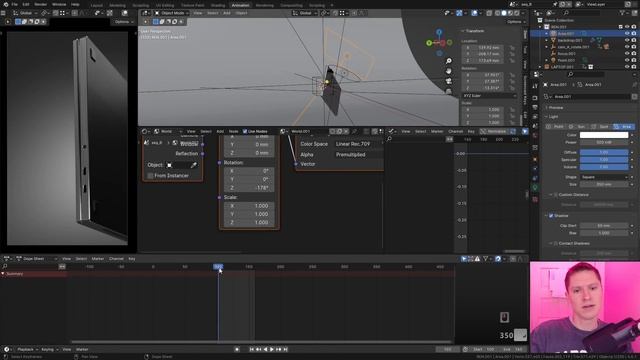Collapse the Light panel section

(547, 117)
